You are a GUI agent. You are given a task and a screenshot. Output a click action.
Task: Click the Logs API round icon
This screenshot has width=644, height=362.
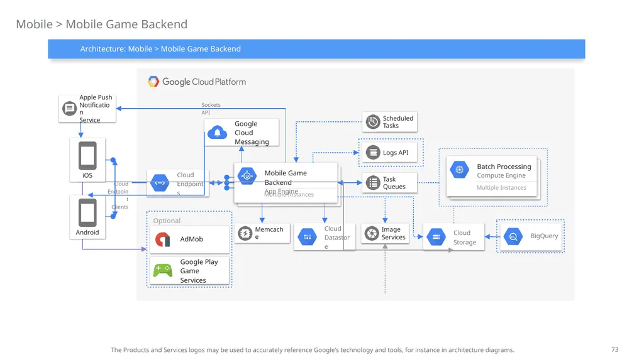coord(373,153)
